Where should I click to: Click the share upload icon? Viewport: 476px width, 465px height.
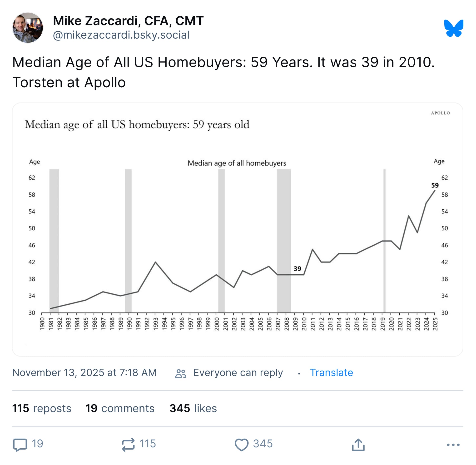pos(358,444)
